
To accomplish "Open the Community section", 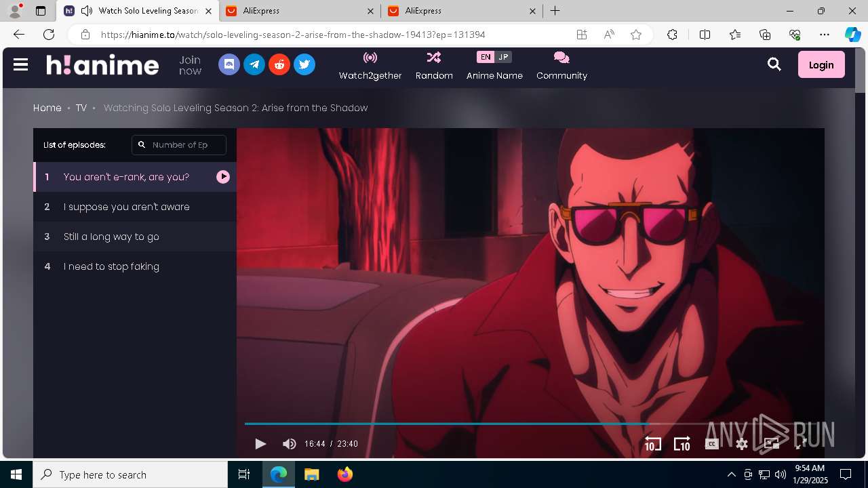I will pyautogui.click(x=561, y=66).
